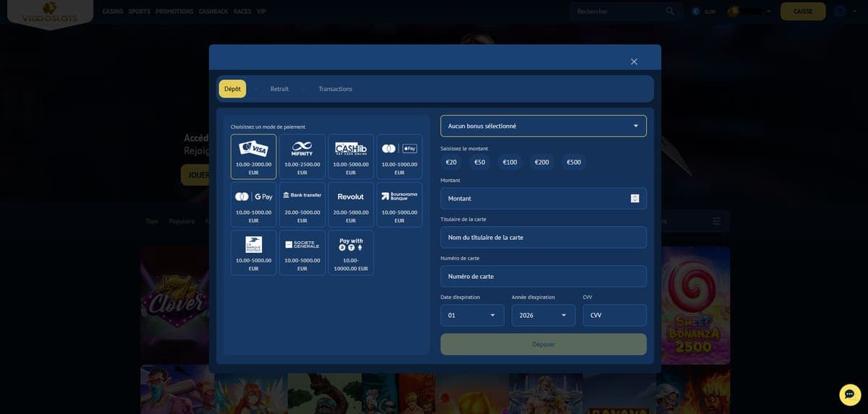This screenshot has height=414, width=868.
Task: Expand the expiration year dropdown
Action: point(543,315)
